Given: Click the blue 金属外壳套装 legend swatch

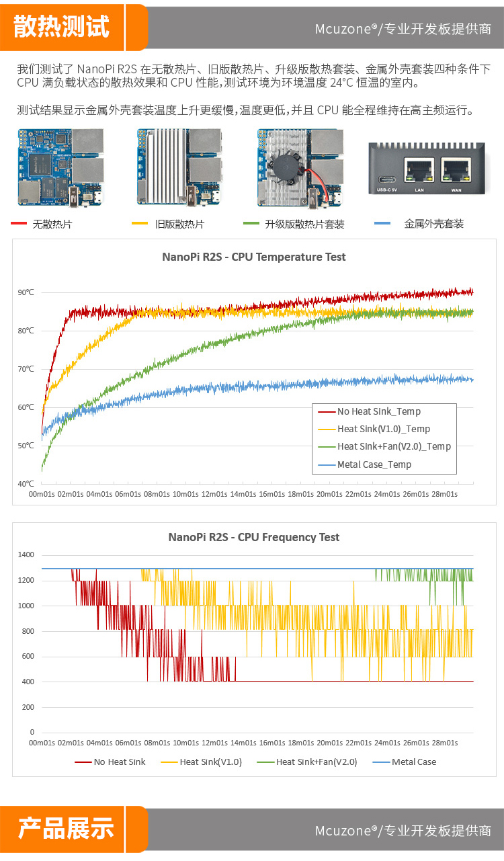Looking at the screenshot, I should pyautogui.click(x=382, y=223).
